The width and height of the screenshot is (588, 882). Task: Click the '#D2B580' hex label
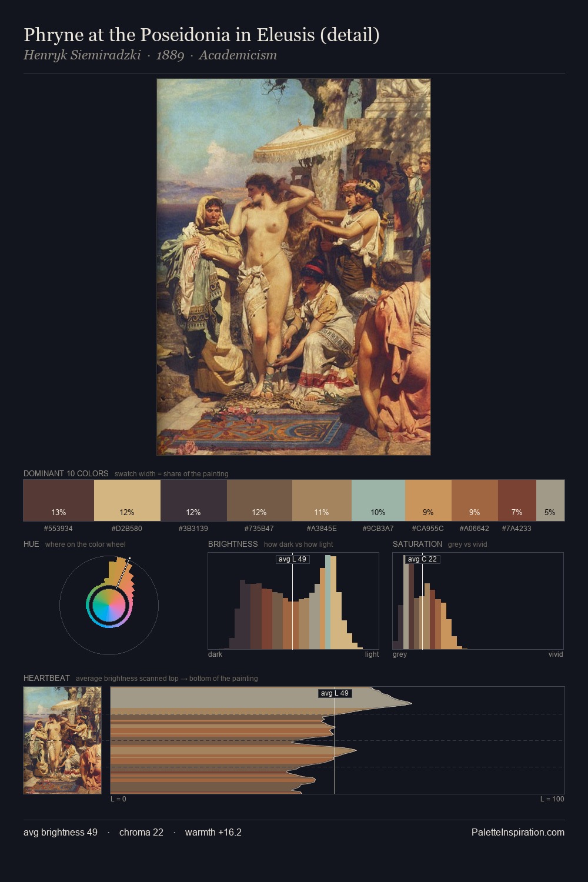(127, 529)
